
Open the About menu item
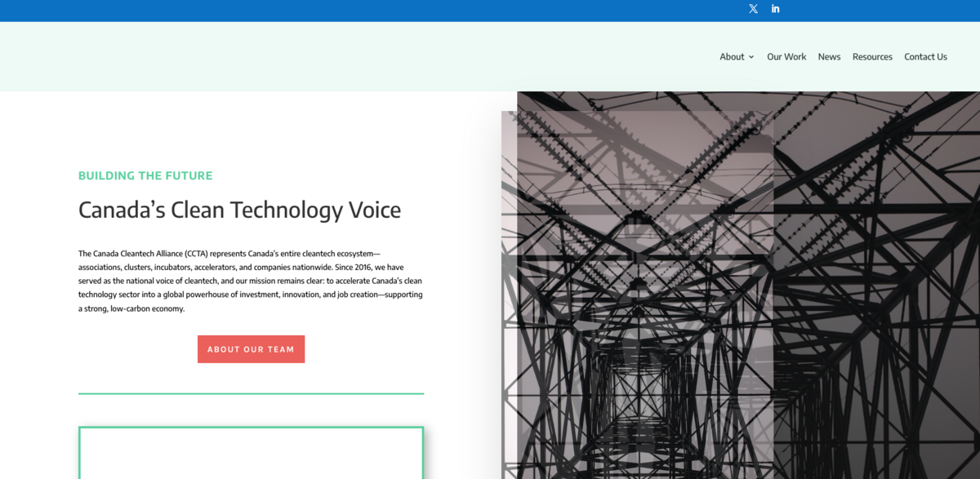(732, 57)
